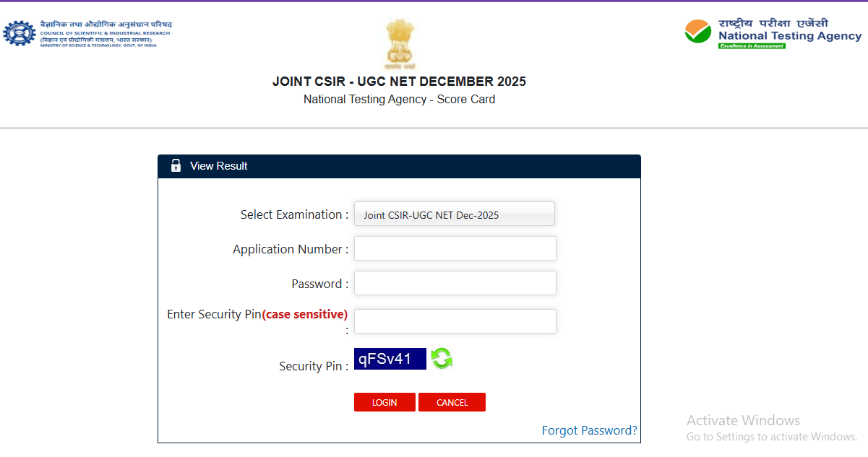
Task: Click the Password input field
Action: (454, 282)
